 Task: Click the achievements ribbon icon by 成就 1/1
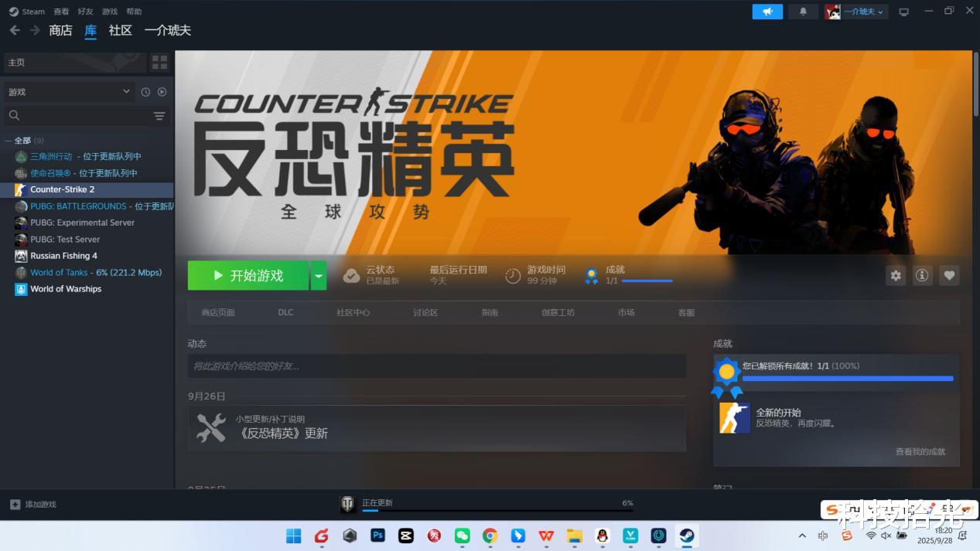pos(592,276)
